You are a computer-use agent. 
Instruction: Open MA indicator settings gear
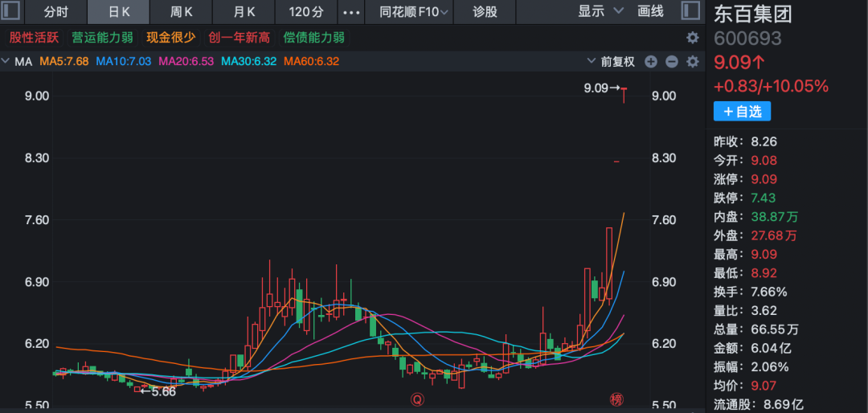691,62
